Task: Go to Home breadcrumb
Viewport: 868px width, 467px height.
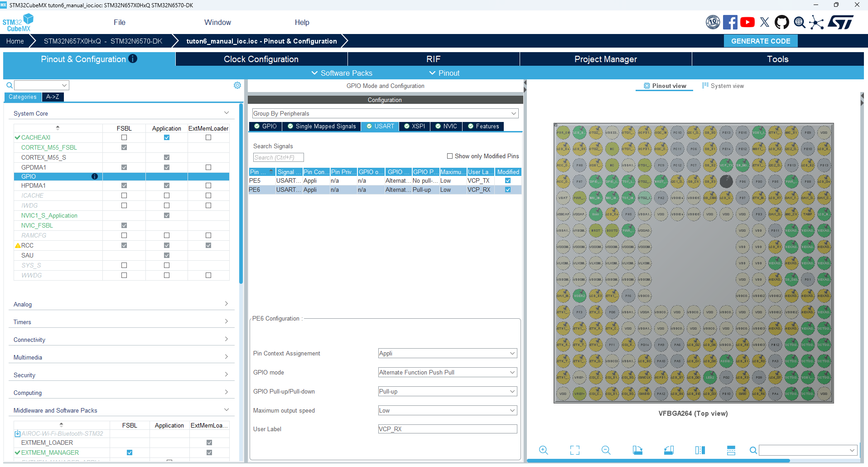Action: 15,41
